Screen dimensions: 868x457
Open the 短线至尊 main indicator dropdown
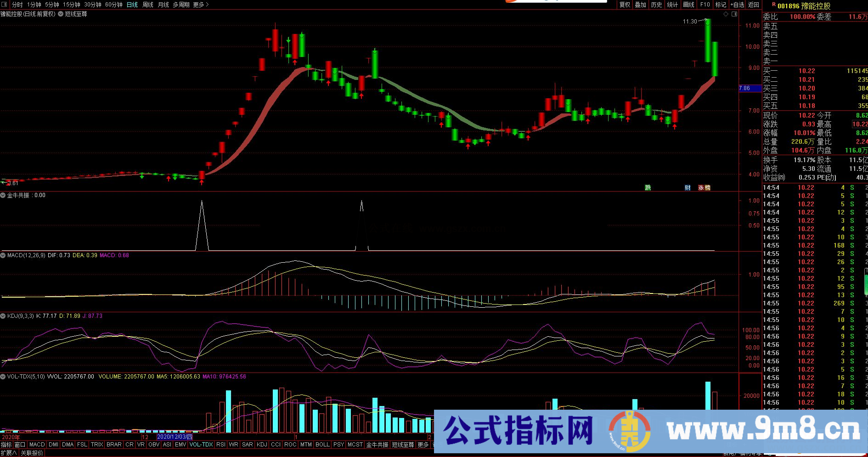(x=61, y=14)
